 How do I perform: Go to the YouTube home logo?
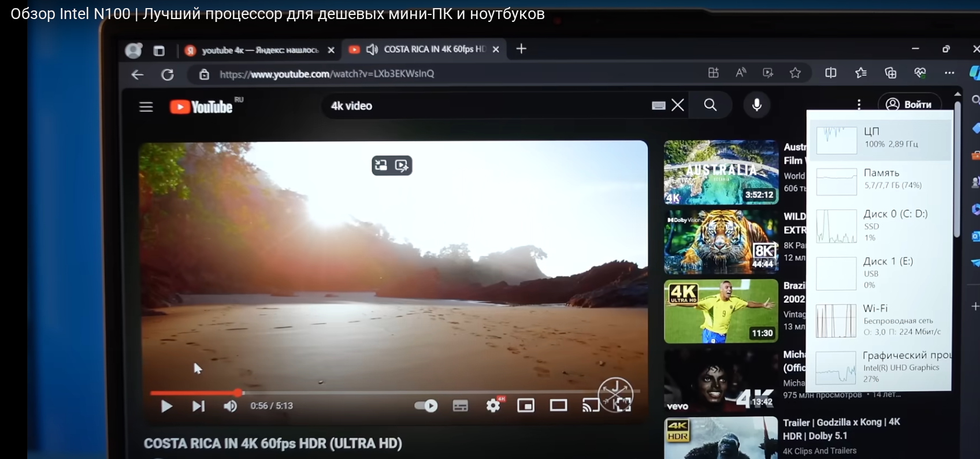click(201, 107)
